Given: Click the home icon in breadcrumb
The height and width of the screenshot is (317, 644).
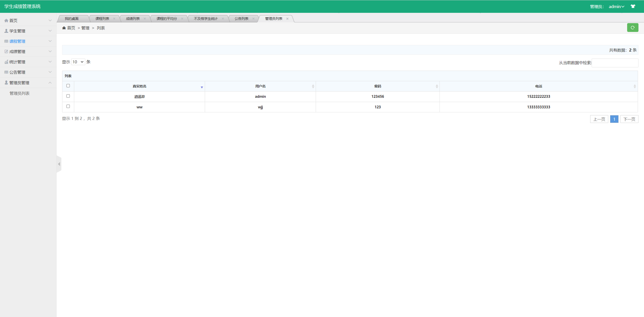Looking at the screenshot, I should click(64, 28).
